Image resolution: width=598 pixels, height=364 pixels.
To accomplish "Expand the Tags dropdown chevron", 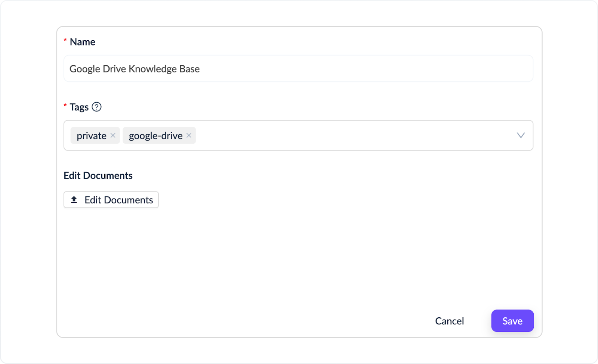I will click(521, 136).
